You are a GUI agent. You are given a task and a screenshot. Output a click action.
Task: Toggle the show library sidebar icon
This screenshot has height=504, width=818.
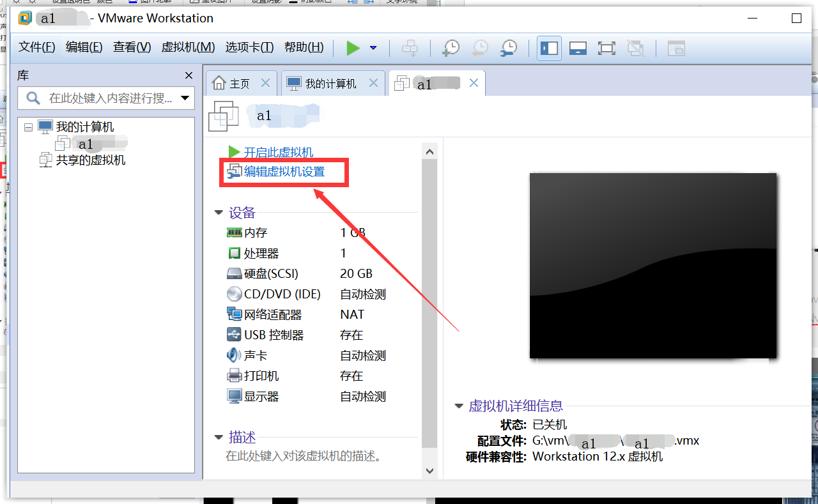click(x=549, y=48)
